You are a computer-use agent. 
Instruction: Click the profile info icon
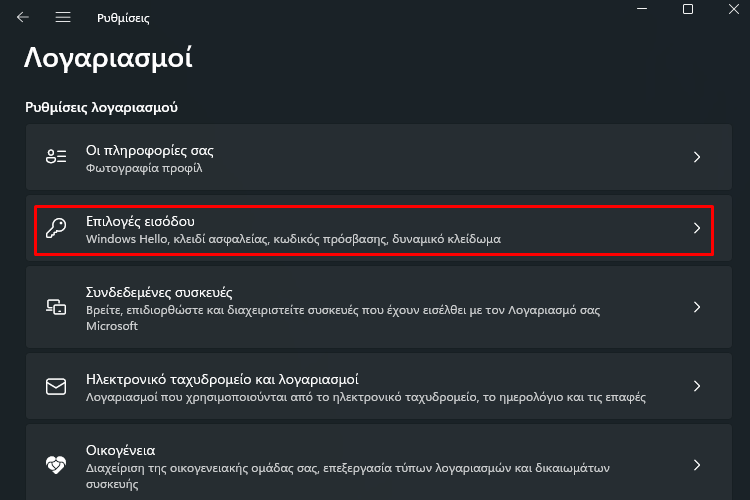coord(56,156)
